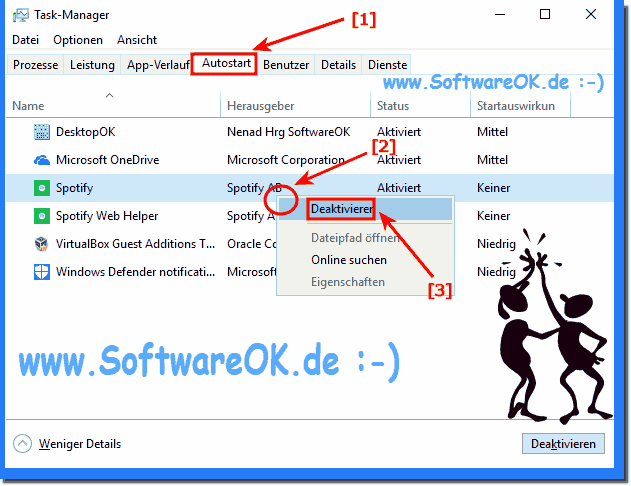Open the Ansicht menu
Screen dimensions: 631x486
click(137, 40)
